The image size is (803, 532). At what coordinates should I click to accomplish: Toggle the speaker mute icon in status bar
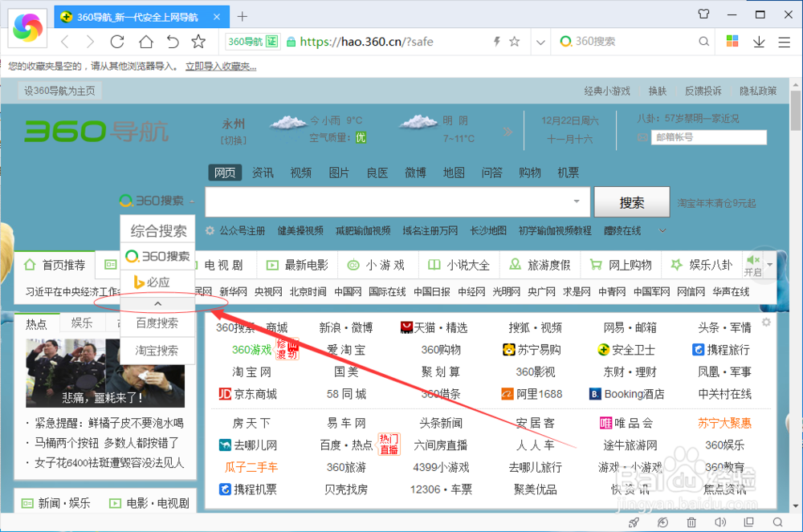click(x=720, y=522)
